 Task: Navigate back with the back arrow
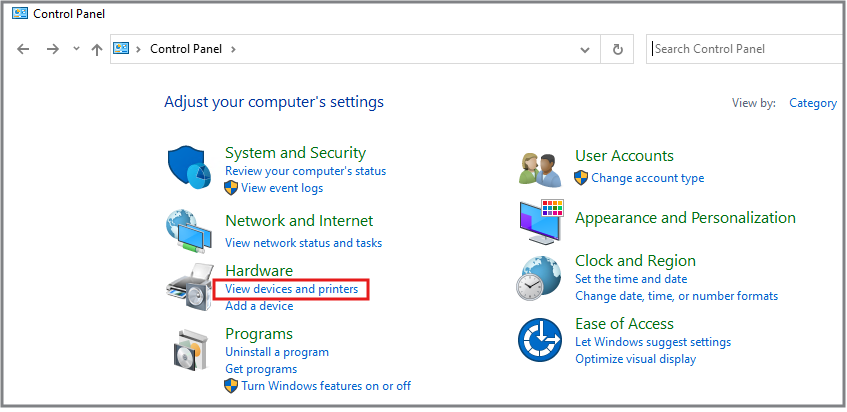24,49
